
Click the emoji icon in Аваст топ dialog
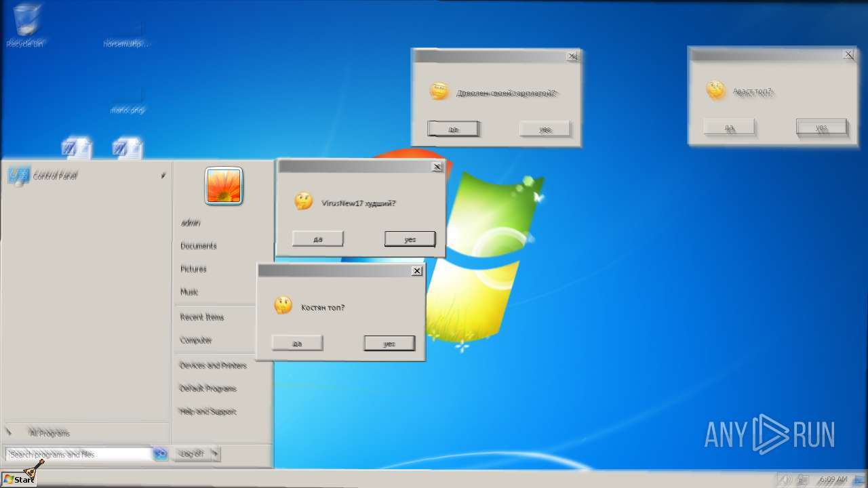[716, 89]
